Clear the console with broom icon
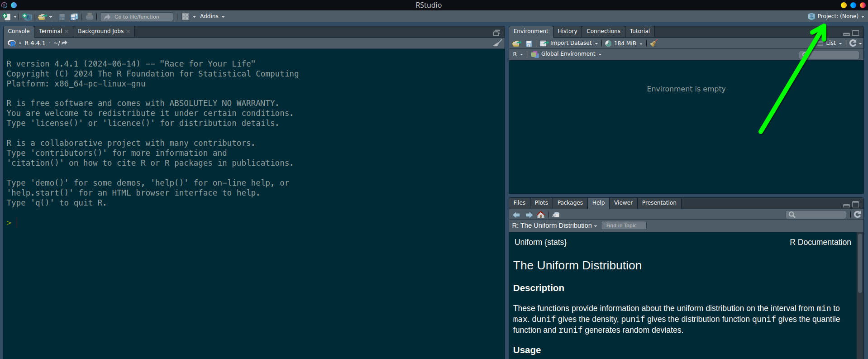The width and height of the screenshot is (868, 359). point(497,43)
